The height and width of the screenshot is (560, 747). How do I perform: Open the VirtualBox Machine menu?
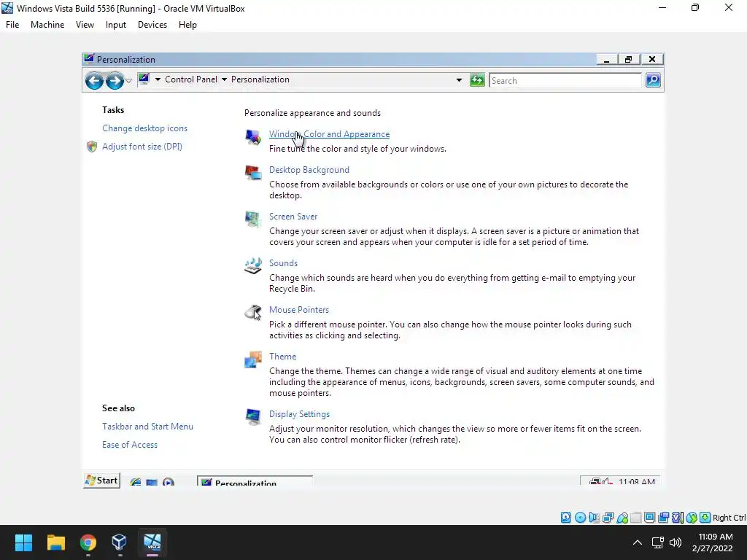[47, 25]
